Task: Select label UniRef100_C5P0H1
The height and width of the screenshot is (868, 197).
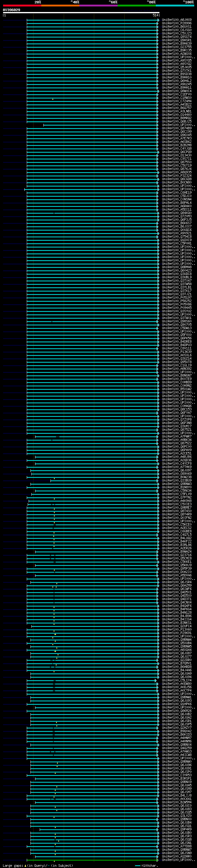Action: click(177, 243)
